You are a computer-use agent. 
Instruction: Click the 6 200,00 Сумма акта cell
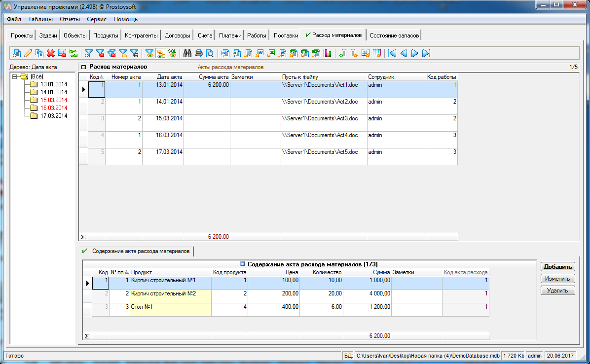point(207,89)
